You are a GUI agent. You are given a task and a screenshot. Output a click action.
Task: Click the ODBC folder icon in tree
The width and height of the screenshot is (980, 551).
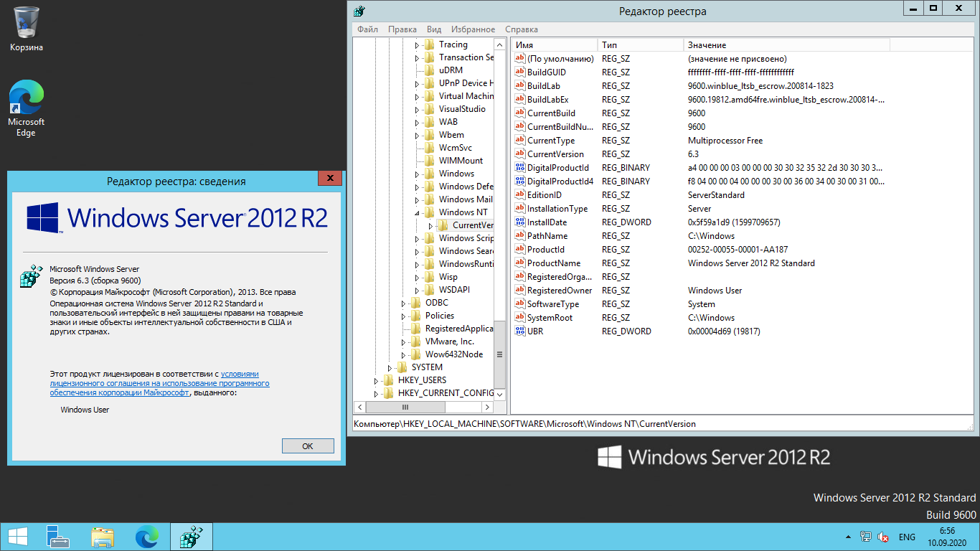(x=416, y=303)
